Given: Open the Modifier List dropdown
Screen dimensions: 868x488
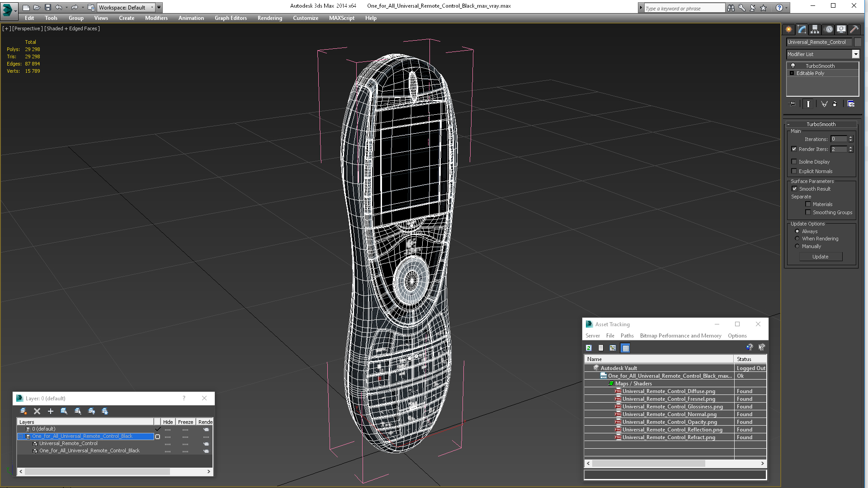Looking at the screenshot, I should [x=855, y=54].
